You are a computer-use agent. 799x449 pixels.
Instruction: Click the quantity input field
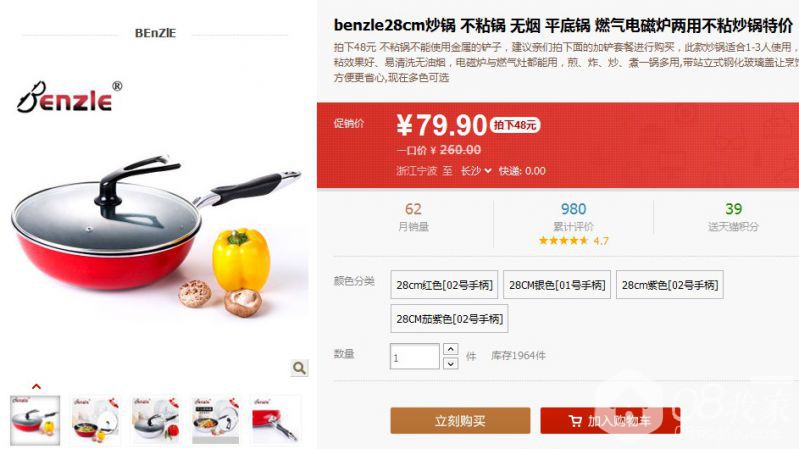tap(415, 356)
